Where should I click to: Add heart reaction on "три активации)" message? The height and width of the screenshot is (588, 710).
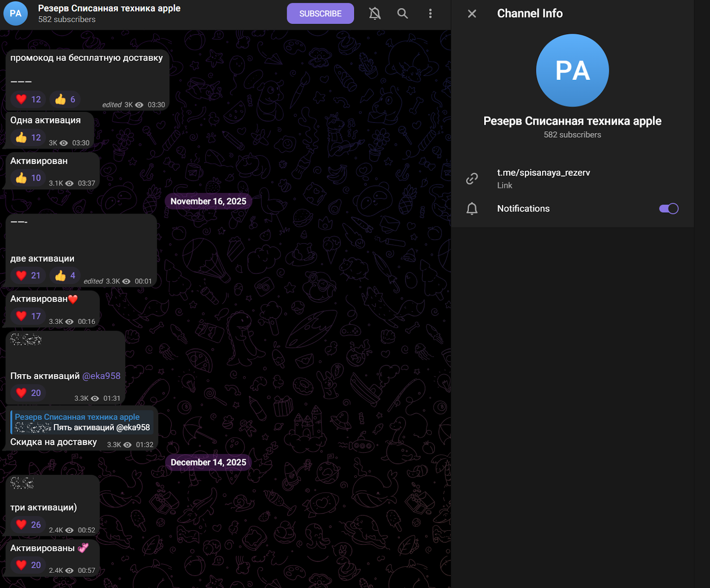click(28, 525)
